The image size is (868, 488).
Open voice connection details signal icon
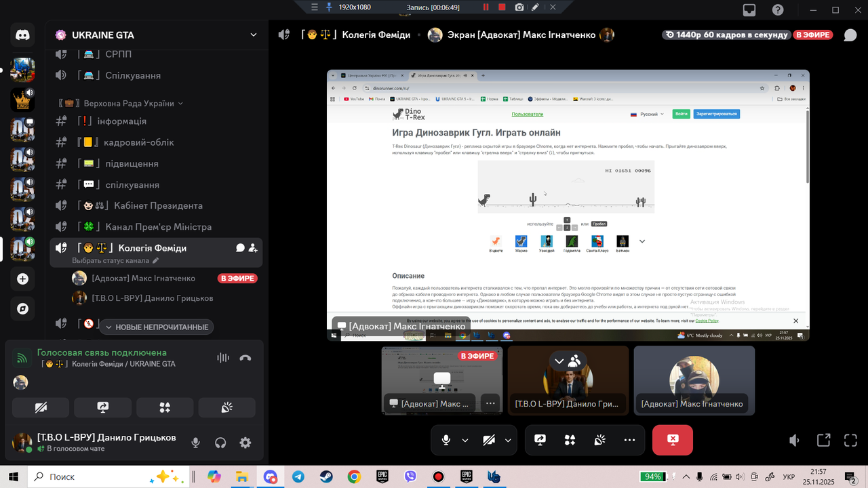point(22,358)
